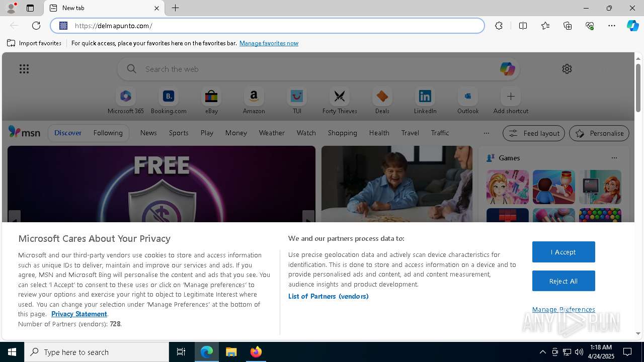Open Copilot icon in search box

coord(507,69)
